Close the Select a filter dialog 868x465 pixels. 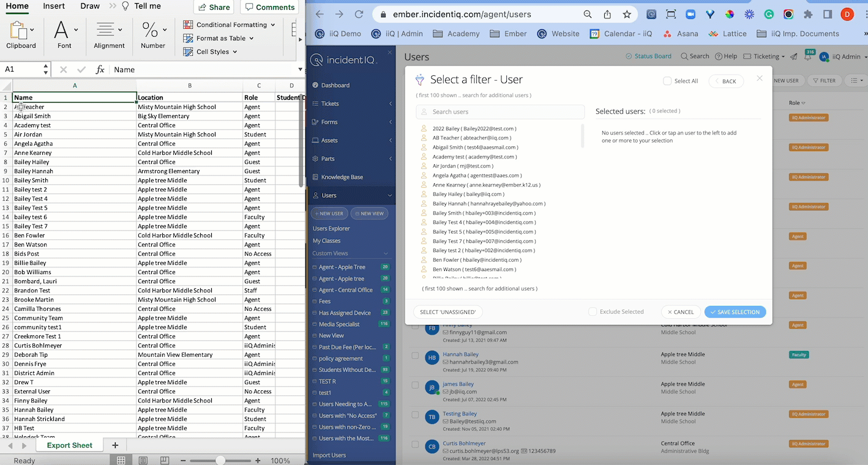tap(760, 78)
